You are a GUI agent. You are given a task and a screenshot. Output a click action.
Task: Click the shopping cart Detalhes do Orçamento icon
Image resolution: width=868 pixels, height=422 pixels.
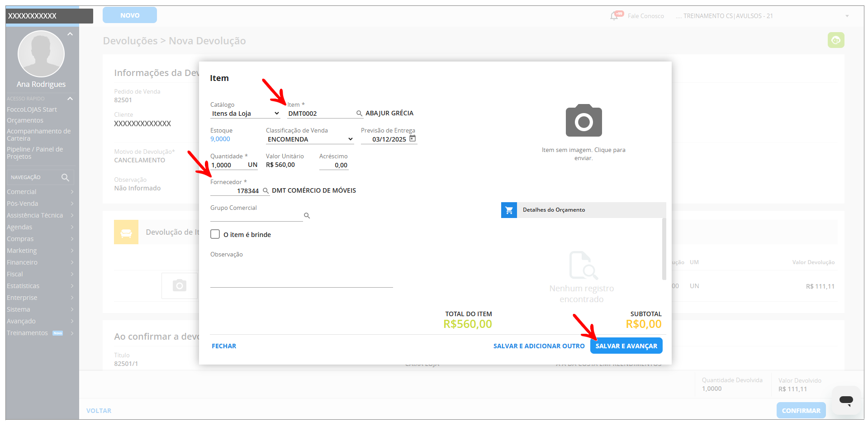coord(509,210)
